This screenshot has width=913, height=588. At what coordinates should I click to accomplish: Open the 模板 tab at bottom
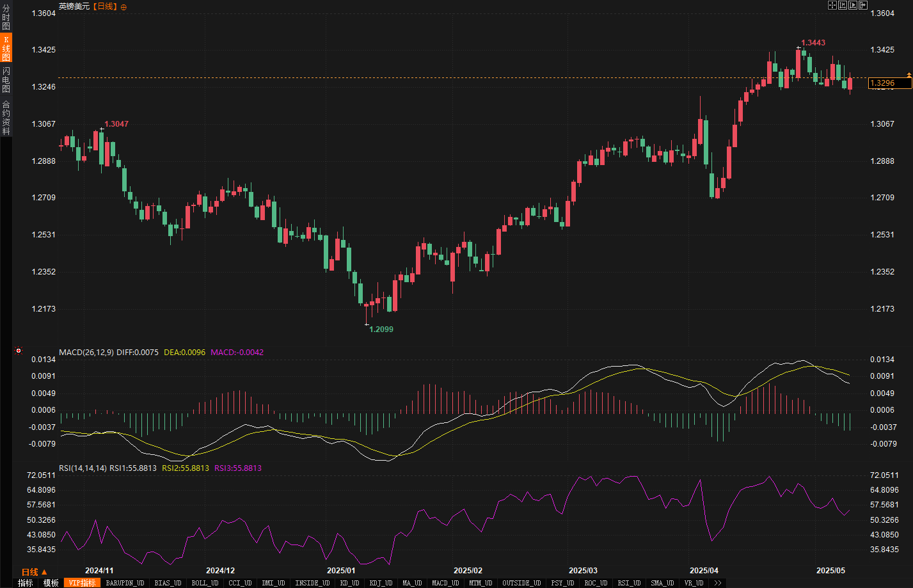pos(51,583)
